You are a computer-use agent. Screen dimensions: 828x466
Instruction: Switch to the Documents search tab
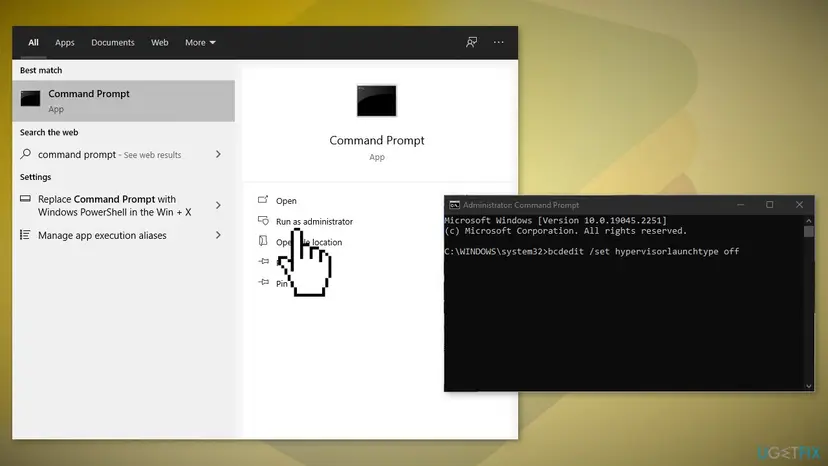click(x=112, y=42)
